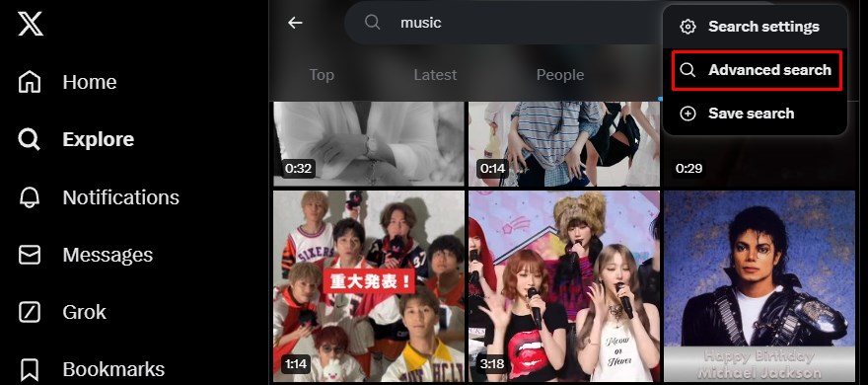Choose Save search in the menu
Screen dimensions: 868x385
[756, 114]
